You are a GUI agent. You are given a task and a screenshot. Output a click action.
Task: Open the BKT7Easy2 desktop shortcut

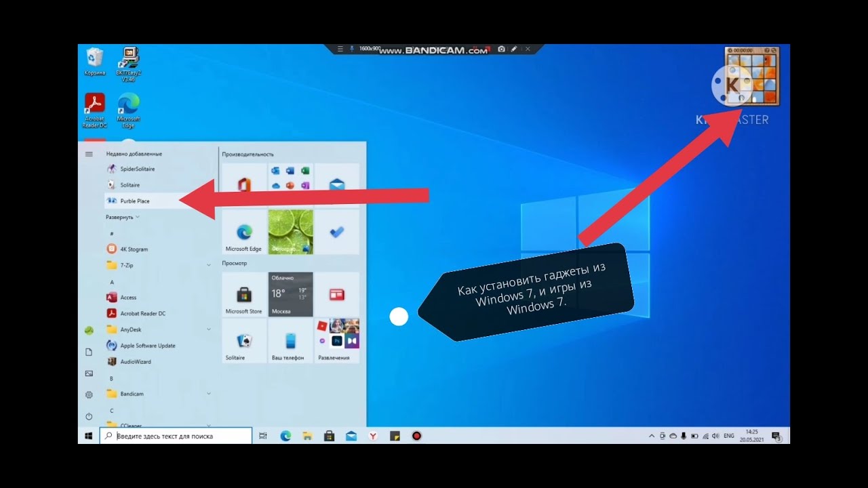[x=128, y=64]
